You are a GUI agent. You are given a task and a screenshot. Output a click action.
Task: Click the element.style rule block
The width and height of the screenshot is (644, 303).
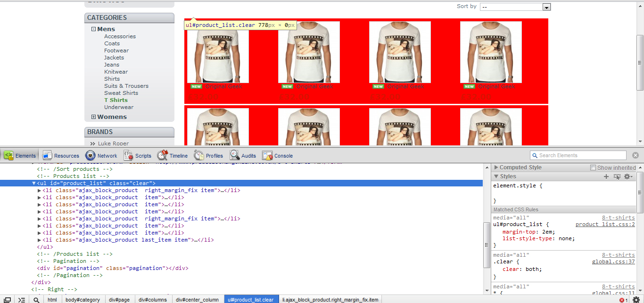click(564, 193)
